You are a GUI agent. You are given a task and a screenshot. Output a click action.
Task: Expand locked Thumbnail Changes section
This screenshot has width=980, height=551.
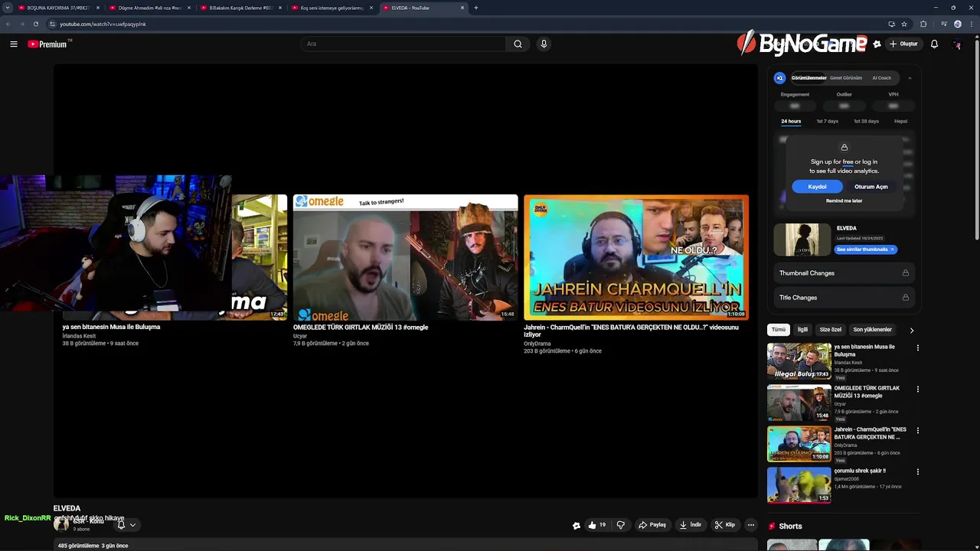pyautogui.click(x=844, y=273)
